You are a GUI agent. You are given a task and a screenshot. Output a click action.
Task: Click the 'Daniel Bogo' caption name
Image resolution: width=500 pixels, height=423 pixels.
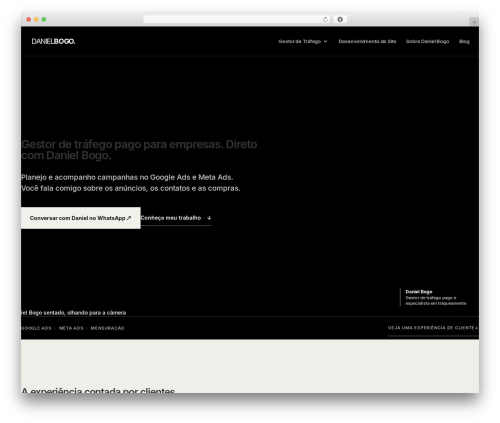(x=419, y=292)
